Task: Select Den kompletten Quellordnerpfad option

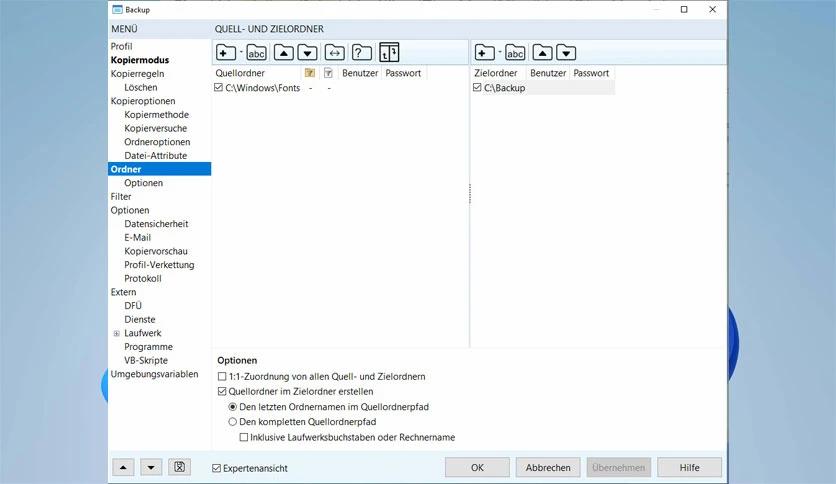Action: pos(232,422)
